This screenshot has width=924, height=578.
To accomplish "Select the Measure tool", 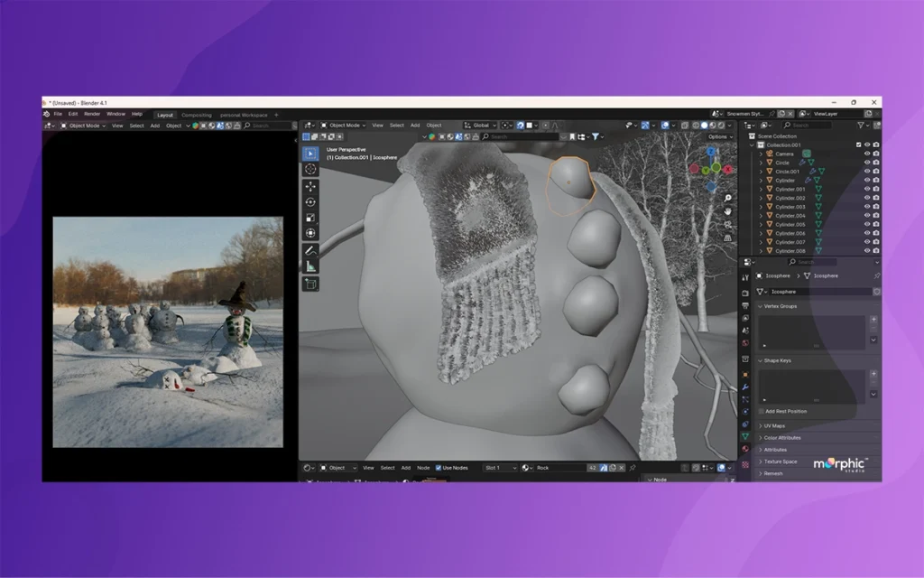I will click(310, 266).
